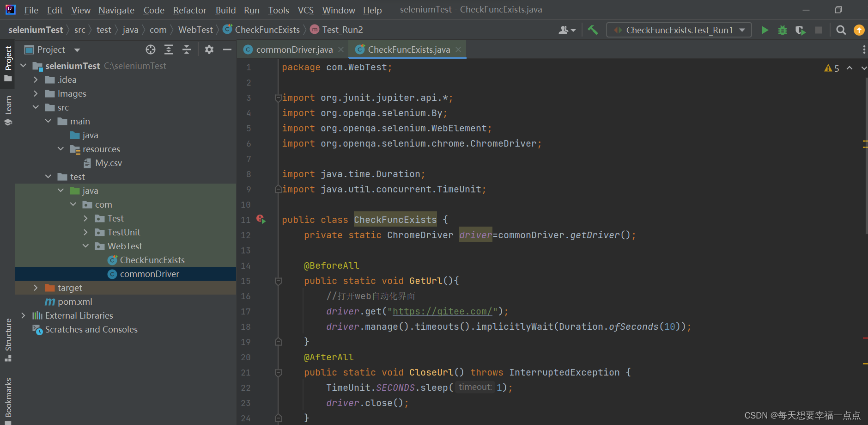This screenshot has width=868, height=425.
Task: Open the https://gitee.com/ hyperlink
Action: pyautogui.click(x=442, y=311)
